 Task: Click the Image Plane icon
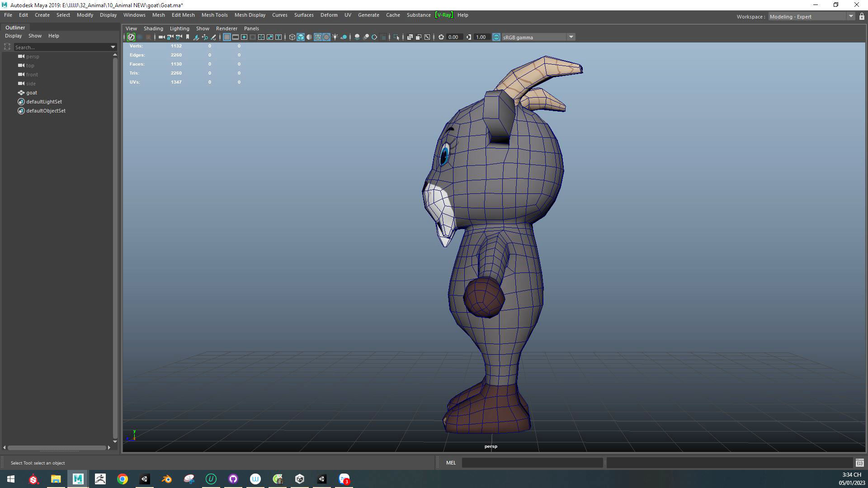click(196, 37)
